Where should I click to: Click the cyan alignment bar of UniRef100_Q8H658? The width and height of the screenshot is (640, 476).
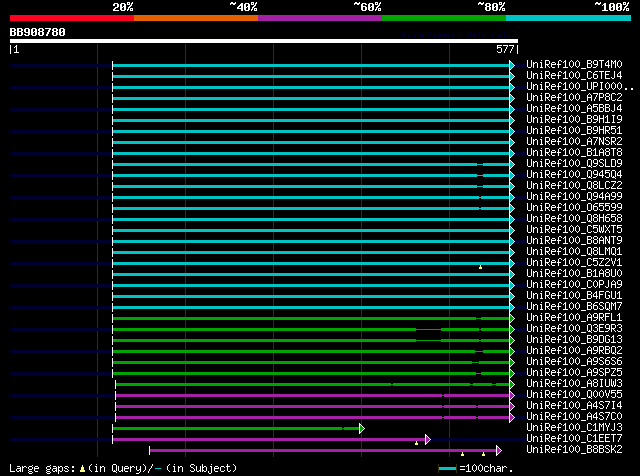[311, 220]
